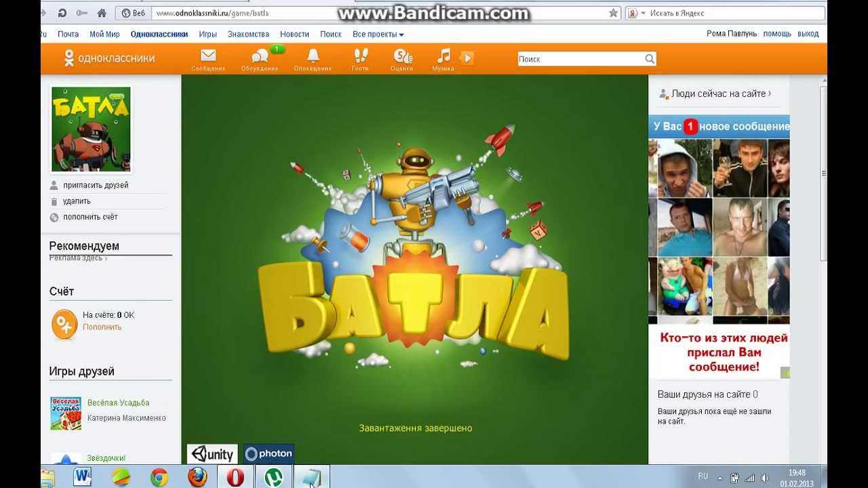Viewport: 868px width, 488px height.
Task: Click the удалить link
Action: pyautogui.click(x=77, y=201)
